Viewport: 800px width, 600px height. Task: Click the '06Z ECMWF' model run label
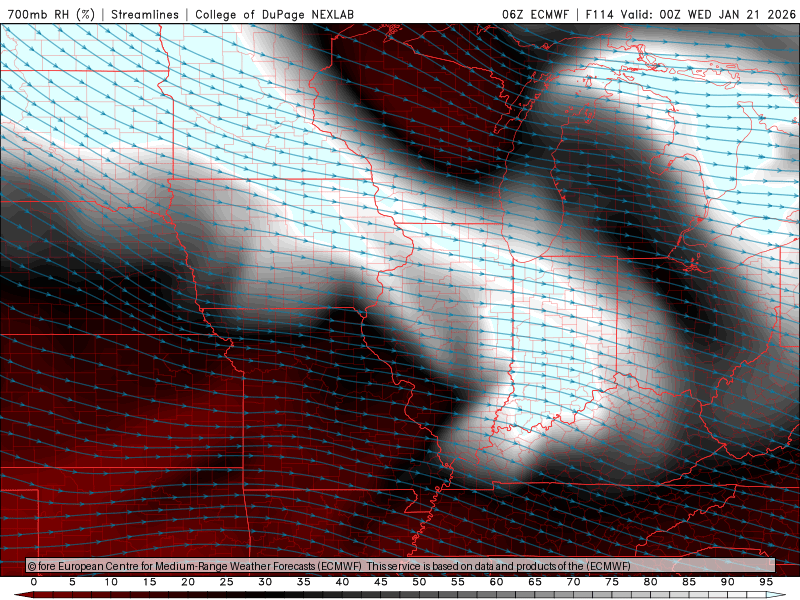tap(535, 14)
